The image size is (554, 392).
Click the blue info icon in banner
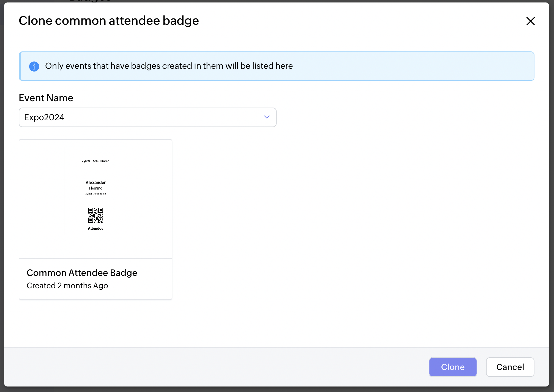34,66
